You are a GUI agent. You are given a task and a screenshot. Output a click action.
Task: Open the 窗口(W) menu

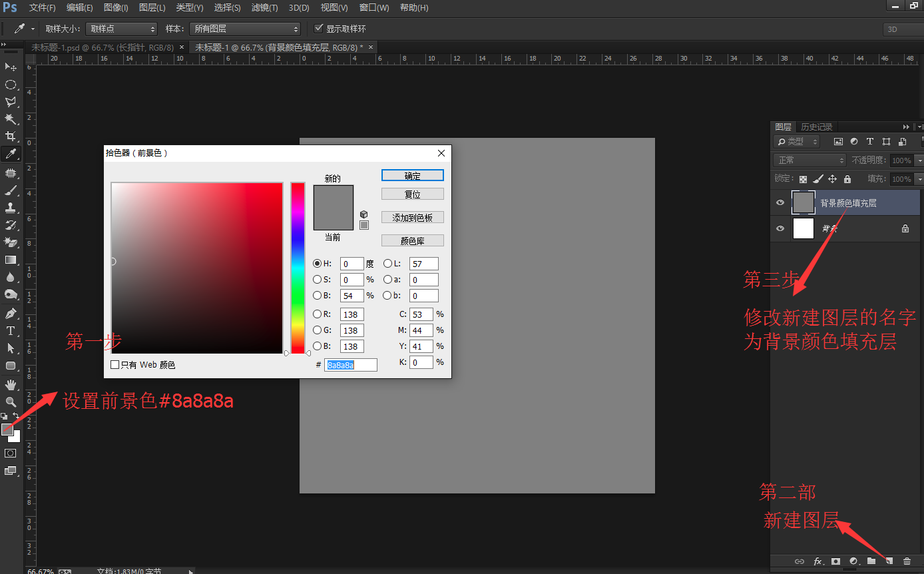click(x=374, y=8)
